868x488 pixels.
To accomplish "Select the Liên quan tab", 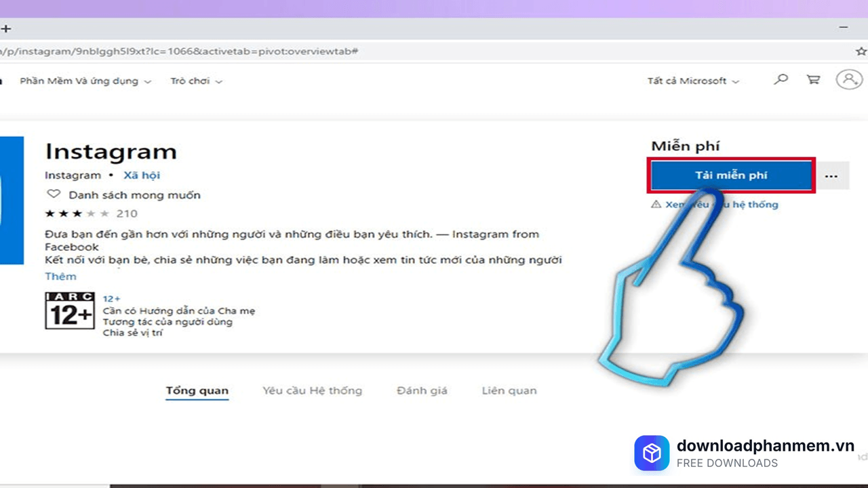I will tap(509, 390).
